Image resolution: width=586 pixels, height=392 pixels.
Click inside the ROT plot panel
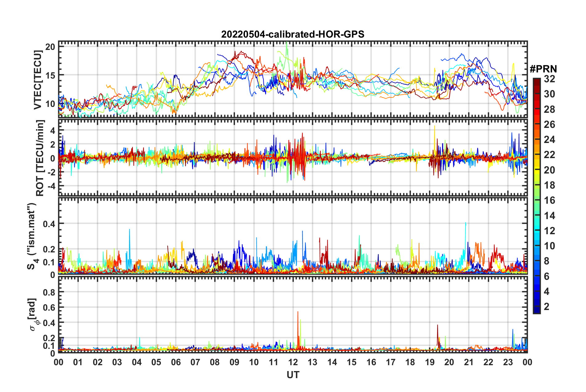coord(293,157)
